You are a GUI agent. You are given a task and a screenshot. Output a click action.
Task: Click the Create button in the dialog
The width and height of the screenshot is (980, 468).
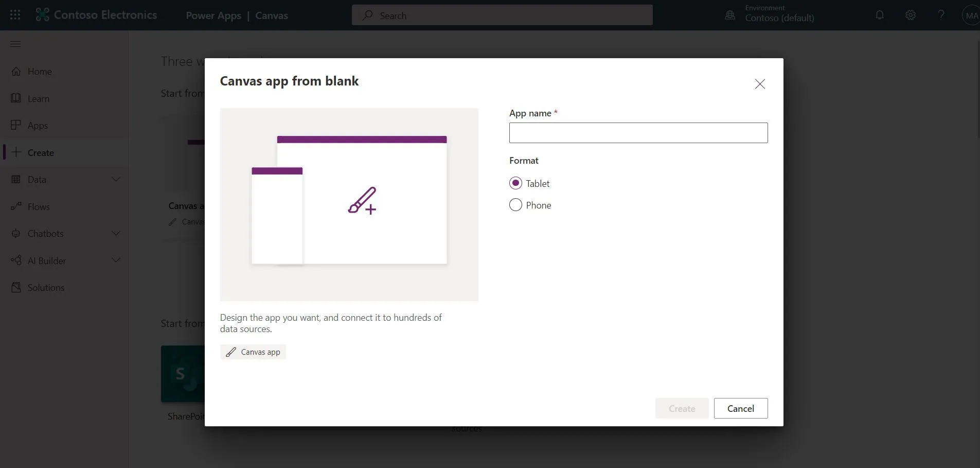(681, 408)
